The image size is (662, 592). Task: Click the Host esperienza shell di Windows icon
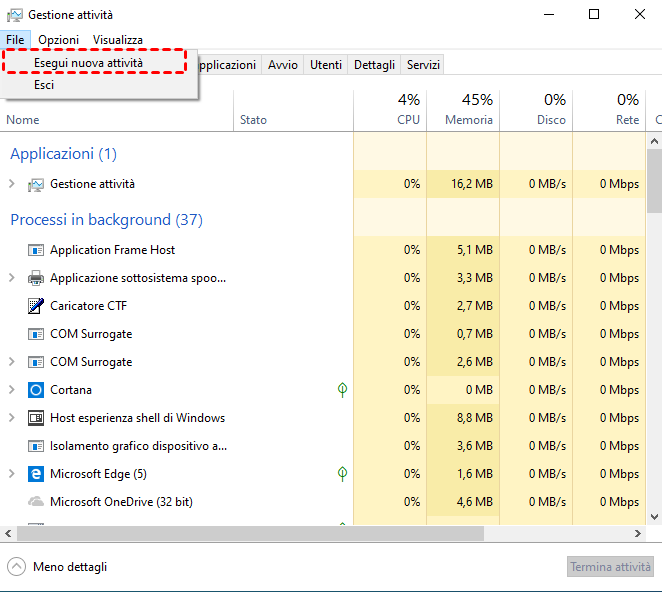(x=36, y=418)
